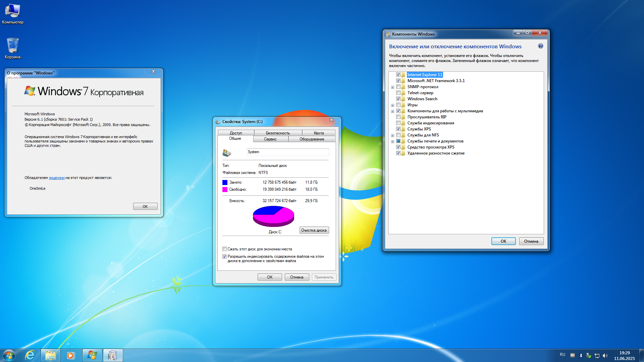Click folder icon next to Internet Explorer 11

pos(404,75)
